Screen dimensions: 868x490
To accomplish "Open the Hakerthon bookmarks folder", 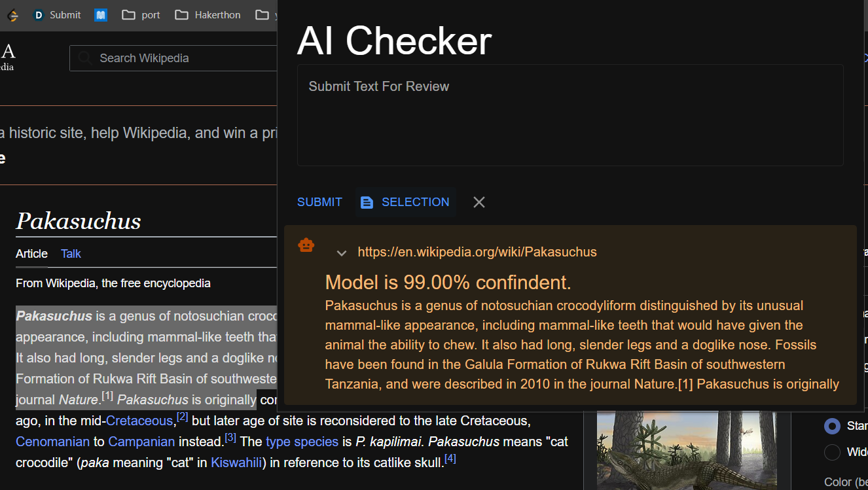I will (x=208, y=15).
